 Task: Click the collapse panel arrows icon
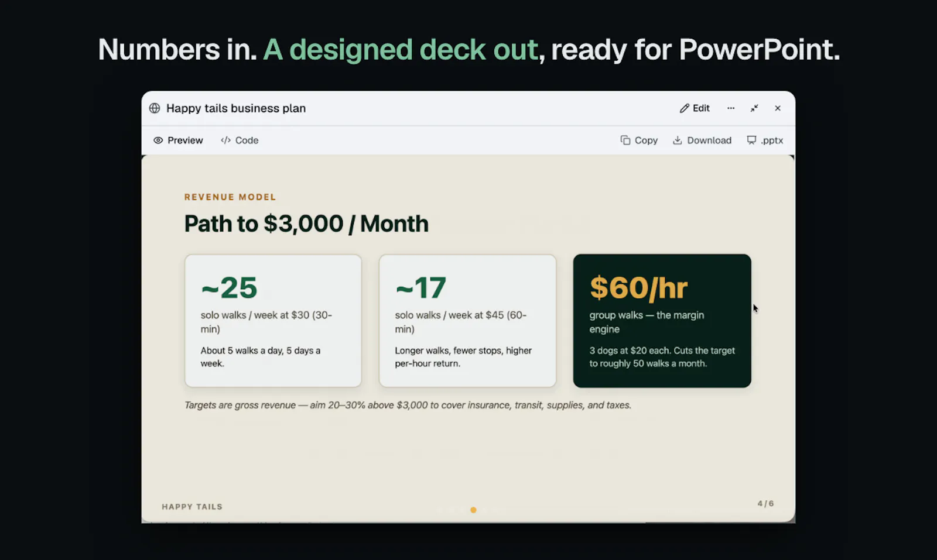[754, 108]
